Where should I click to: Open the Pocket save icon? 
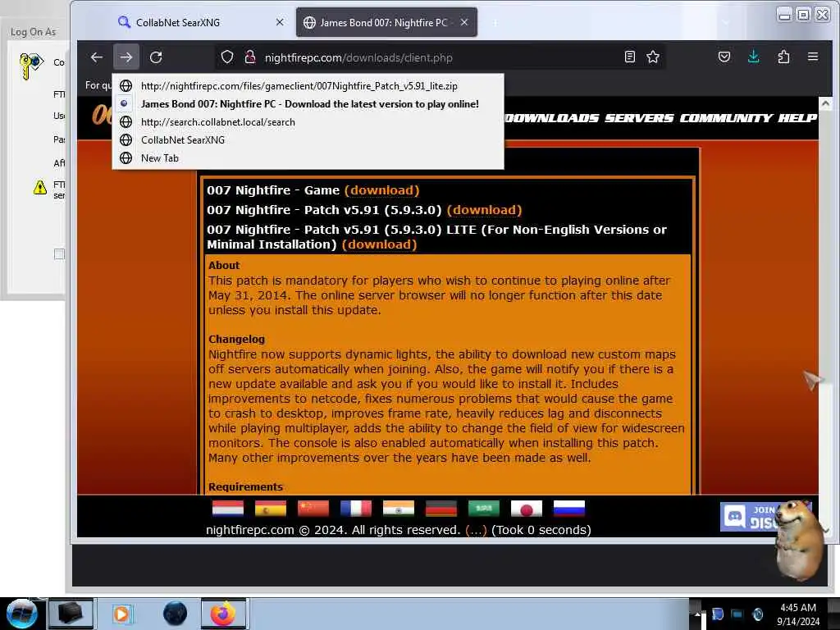(724, 57)
